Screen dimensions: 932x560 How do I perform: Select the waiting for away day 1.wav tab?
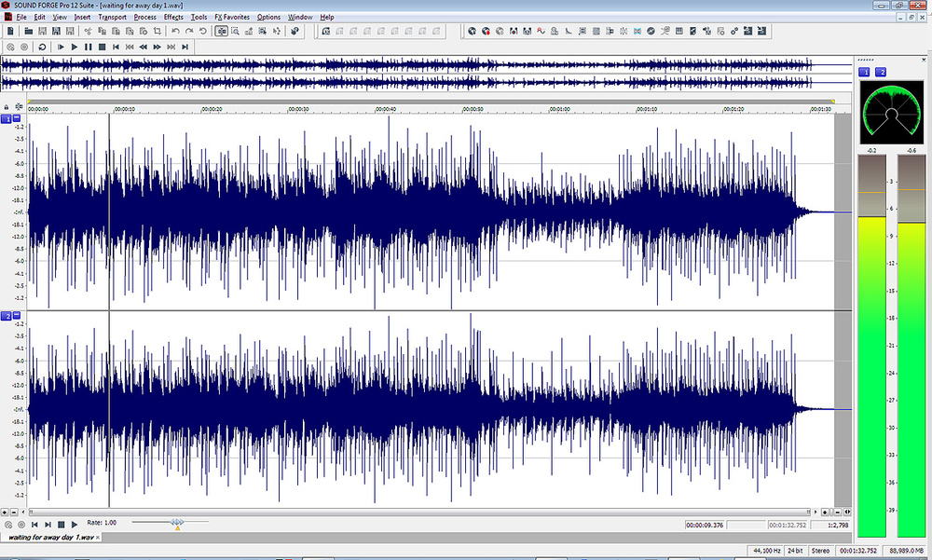(x=51, y=538)
